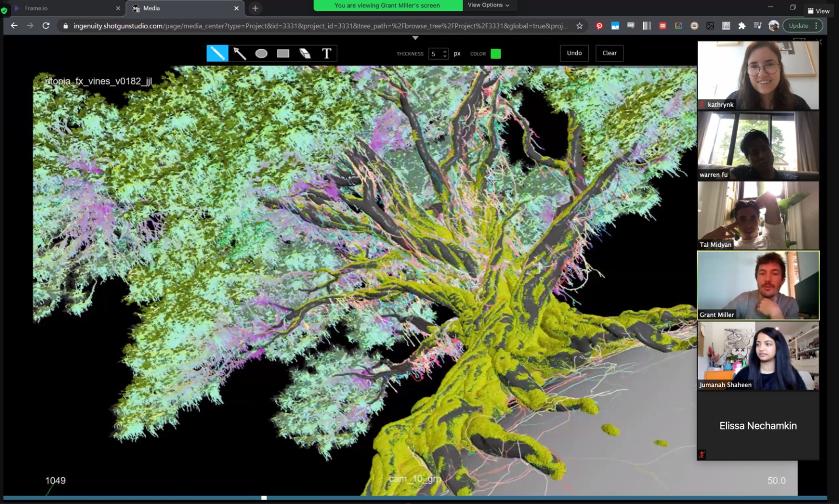Close the Frame.io tab
The width and height of the screenshot is (839, 504).
click(117, 8)
